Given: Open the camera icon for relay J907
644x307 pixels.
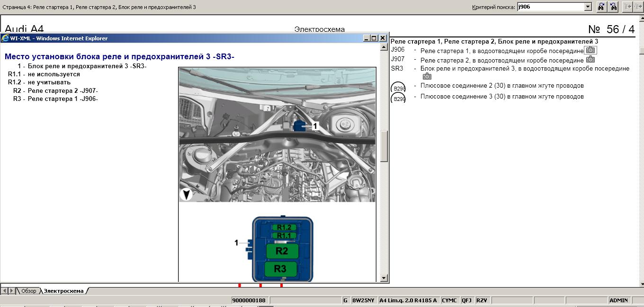Looking at the screenshot, I should click(x=590, y=60).
